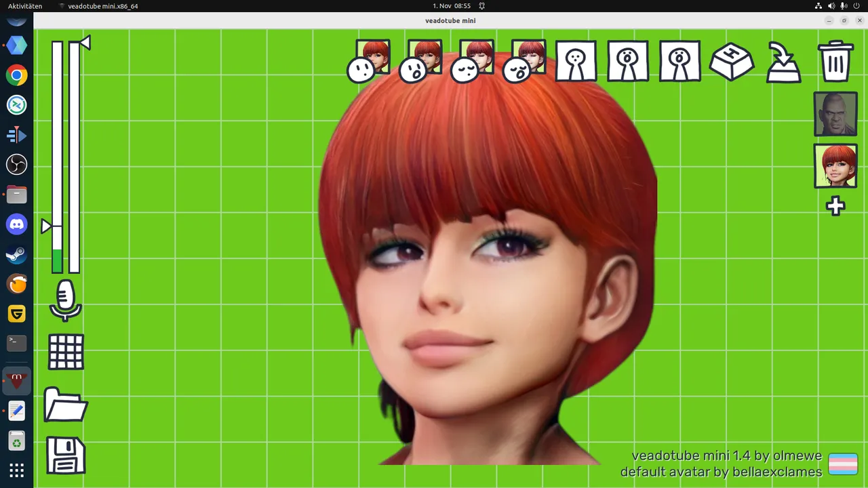Viewport: 868px width, 488px height.
Task: Open the yellow G app in dock
Action: 17,314
